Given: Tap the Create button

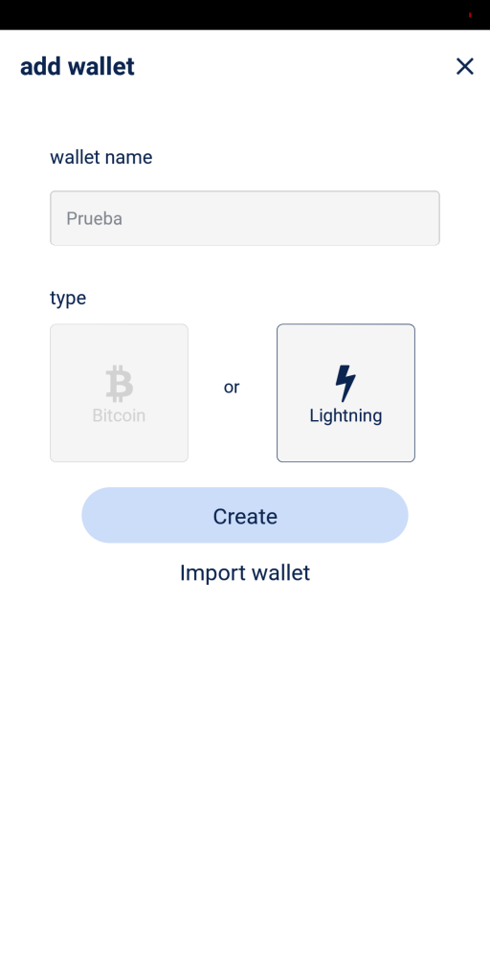Looking at the screenshot, I should pos(245,515).
